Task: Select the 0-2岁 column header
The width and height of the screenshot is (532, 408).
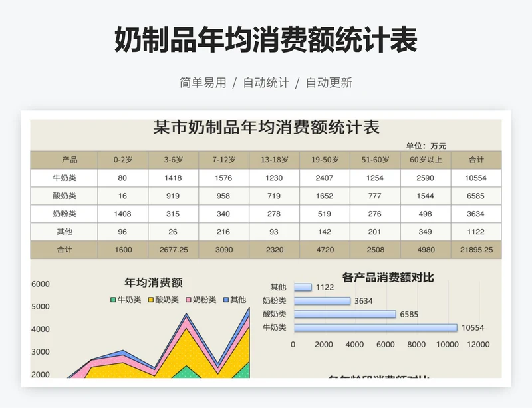Action: tap(123, 160)
